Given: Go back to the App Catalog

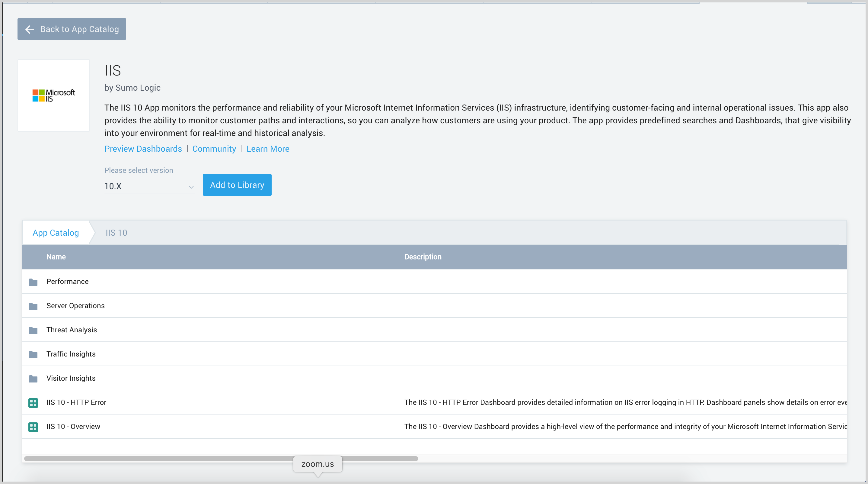Looking at the screenshot, I should coord(72,29).
